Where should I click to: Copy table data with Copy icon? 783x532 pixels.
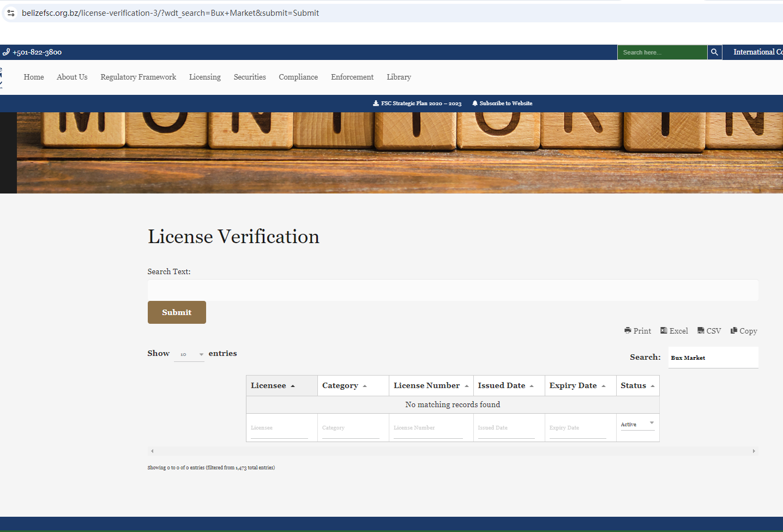pyautogui.click(x=734, y=330)
